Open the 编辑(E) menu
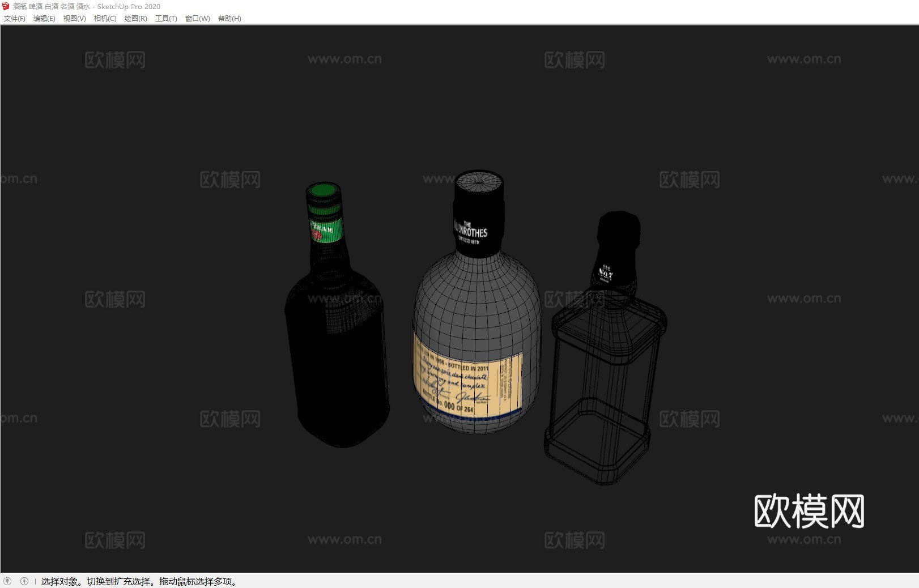Viewport: 919px width, 588px height. (x=44, y=19)
